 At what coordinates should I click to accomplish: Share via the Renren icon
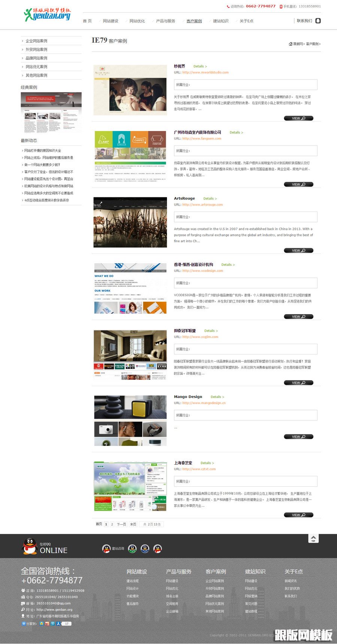(58, 623)
